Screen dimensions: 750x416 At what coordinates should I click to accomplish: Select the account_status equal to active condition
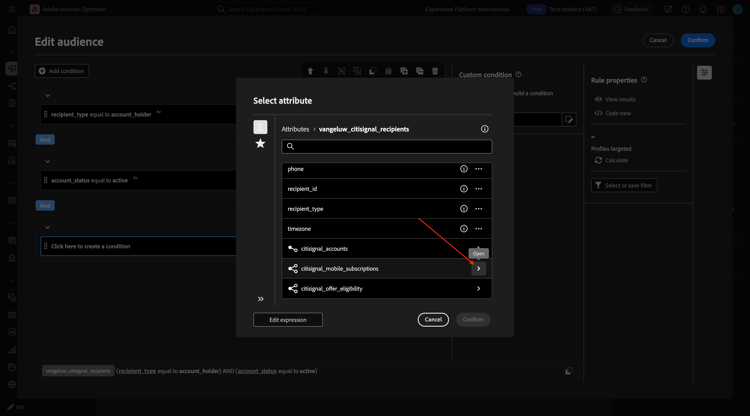(x=139, y=180)
